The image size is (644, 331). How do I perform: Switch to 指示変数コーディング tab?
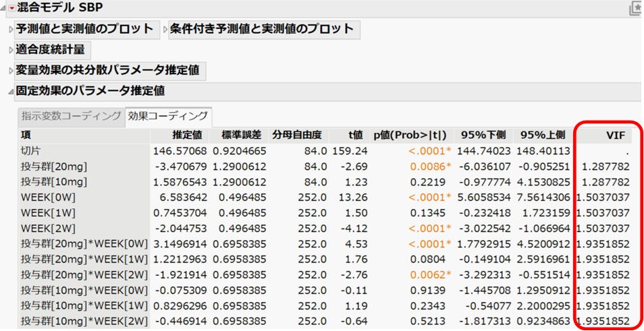coord(71,117)
